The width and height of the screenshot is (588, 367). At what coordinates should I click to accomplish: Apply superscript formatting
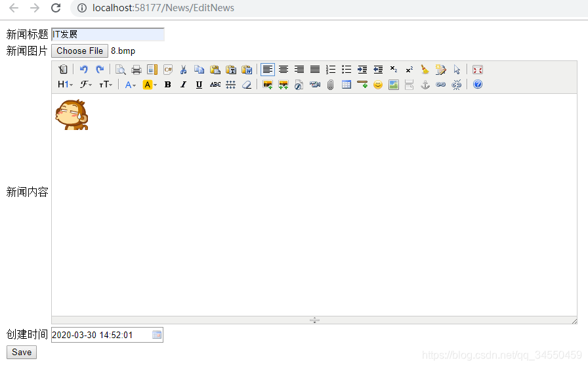pyautogui.click(x=409, y=70)
